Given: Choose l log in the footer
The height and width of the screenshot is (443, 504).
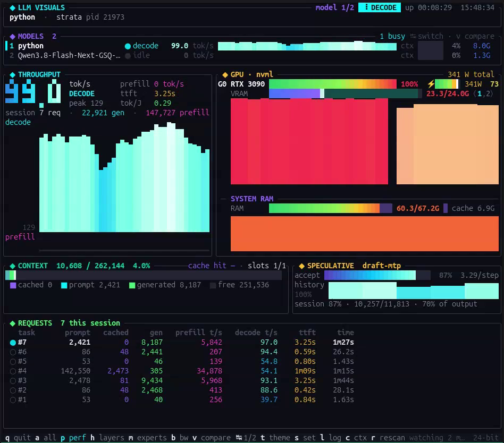Looking at the screenshot, I should coord(331,438).
